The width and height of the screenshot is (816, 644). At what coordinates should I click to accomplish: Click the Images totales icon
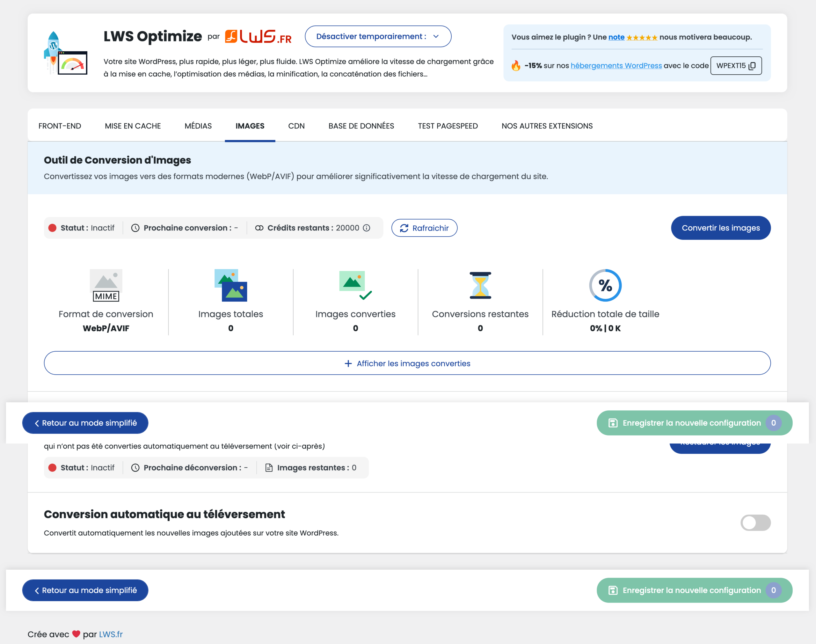(231, 285)
